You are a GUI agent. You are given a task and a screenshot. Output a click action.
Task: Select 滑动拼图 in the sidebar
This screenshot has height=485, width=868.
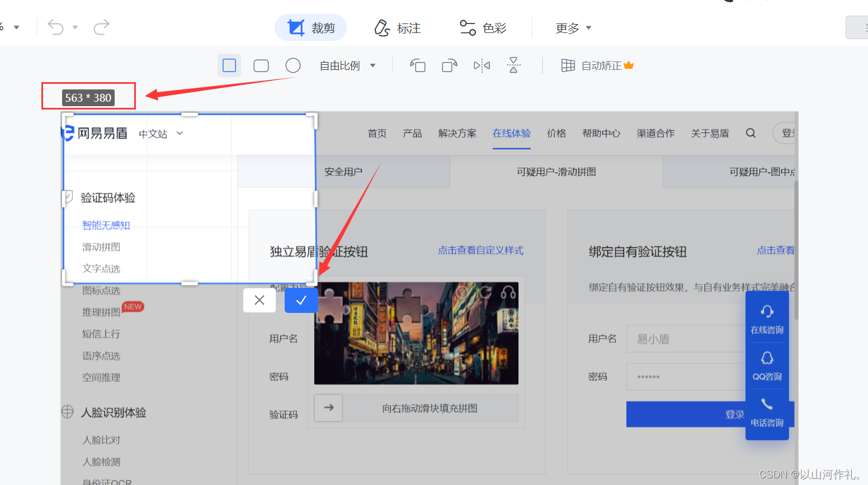tap(101, 247)
